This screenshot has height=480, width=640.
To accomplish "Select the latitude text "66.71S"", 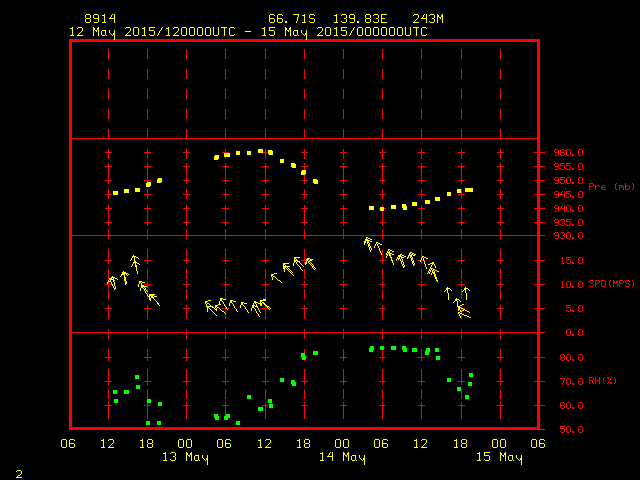I will point(292,19).
